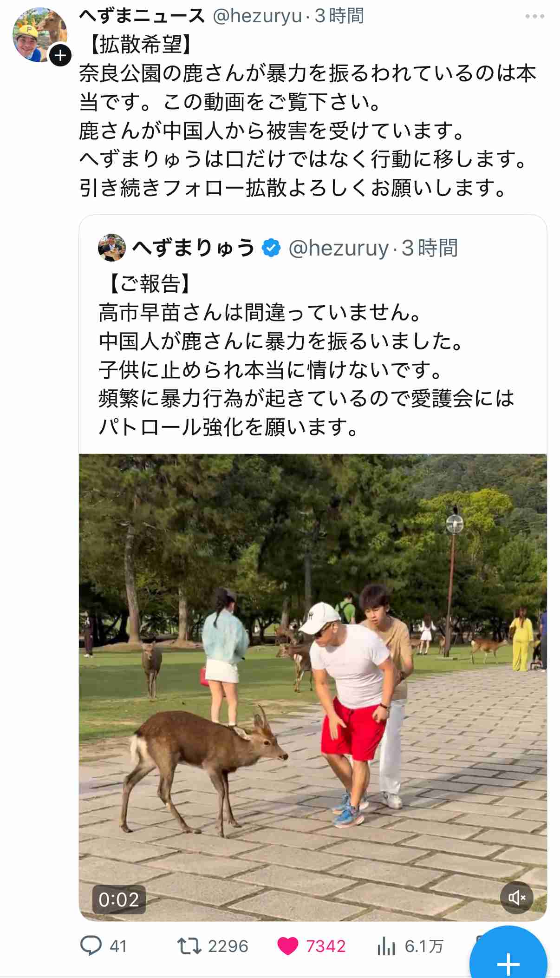Open the three-dot more options menu

[534, 16]
